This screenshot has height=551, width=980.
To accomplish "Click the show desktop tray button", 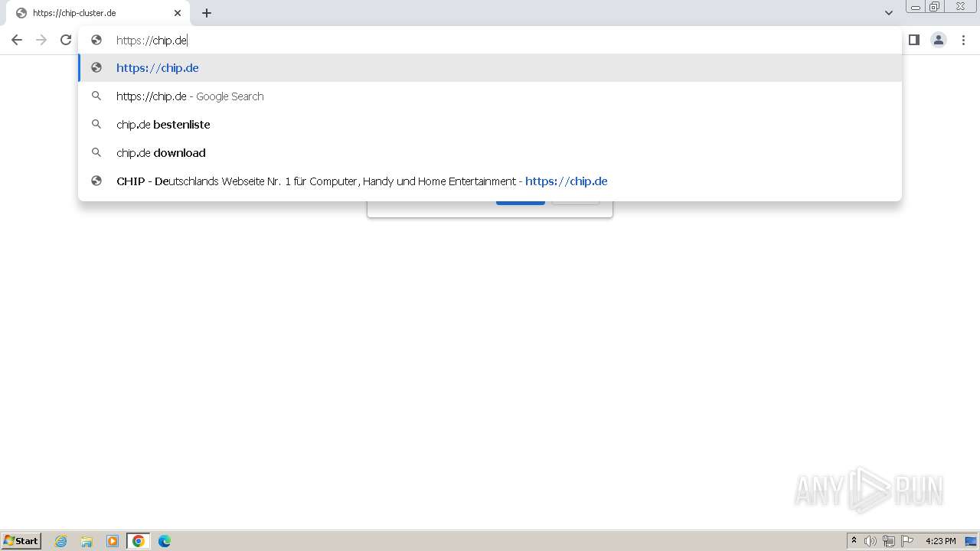I will pos(971,541).
